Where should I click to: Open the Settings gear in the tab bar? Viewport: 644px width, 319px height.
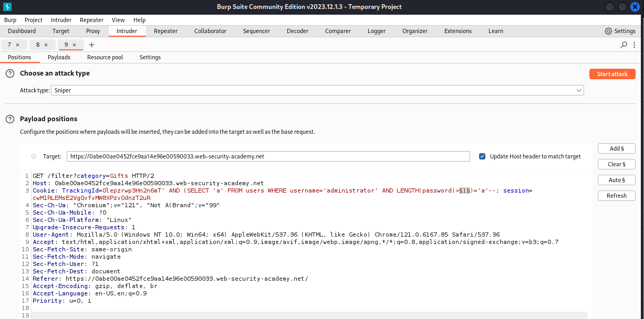click(x=620, y=31)
